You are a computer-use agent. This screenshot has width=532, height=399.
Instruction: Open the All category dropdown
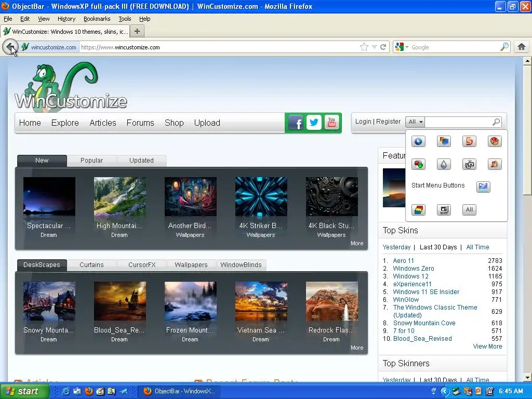pos(415,122)
